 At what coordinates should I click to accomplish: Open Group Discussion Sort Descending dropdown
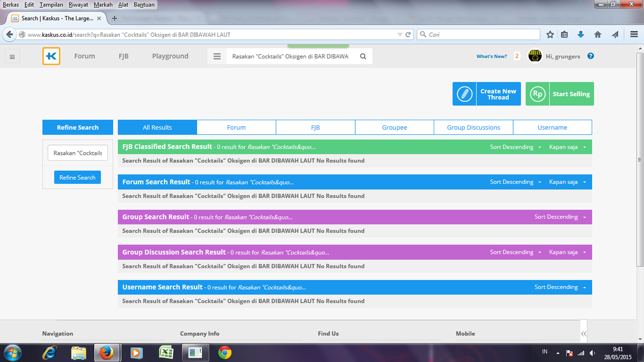point(516,252)
